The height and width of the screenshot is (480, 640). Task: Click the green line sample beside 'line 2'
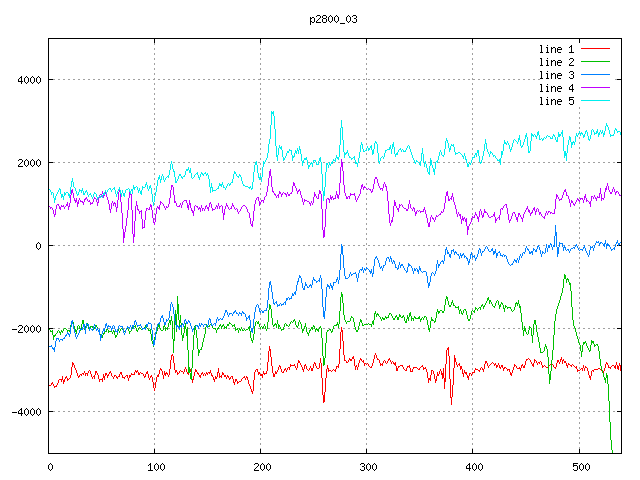[595, 62]
